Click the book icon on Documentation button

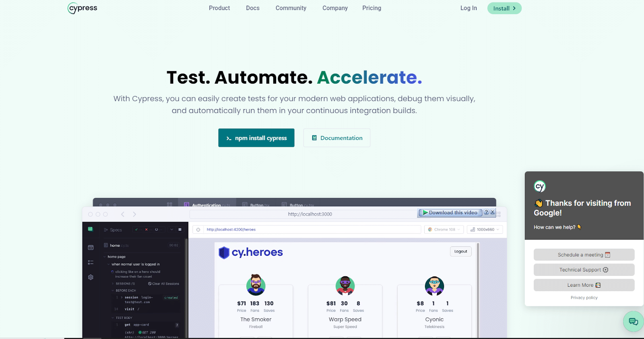(314, 138)
